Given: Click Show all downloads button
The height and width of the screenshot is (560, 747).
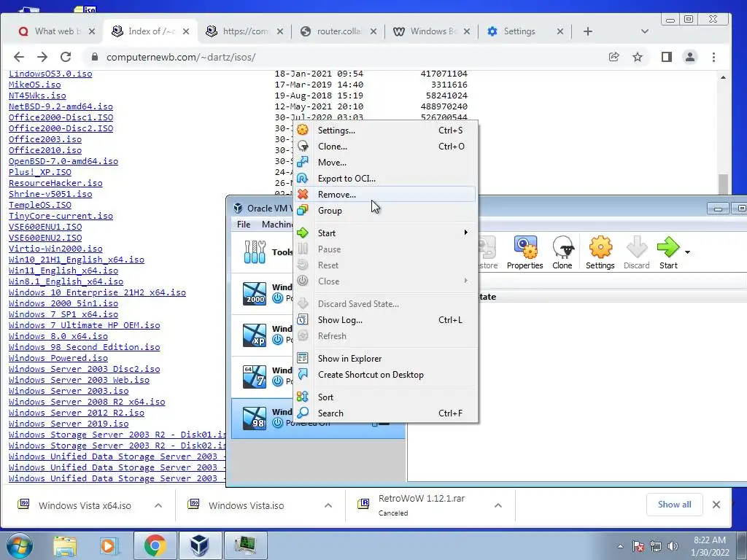Looking at the screenshot, I should [674, 505].
